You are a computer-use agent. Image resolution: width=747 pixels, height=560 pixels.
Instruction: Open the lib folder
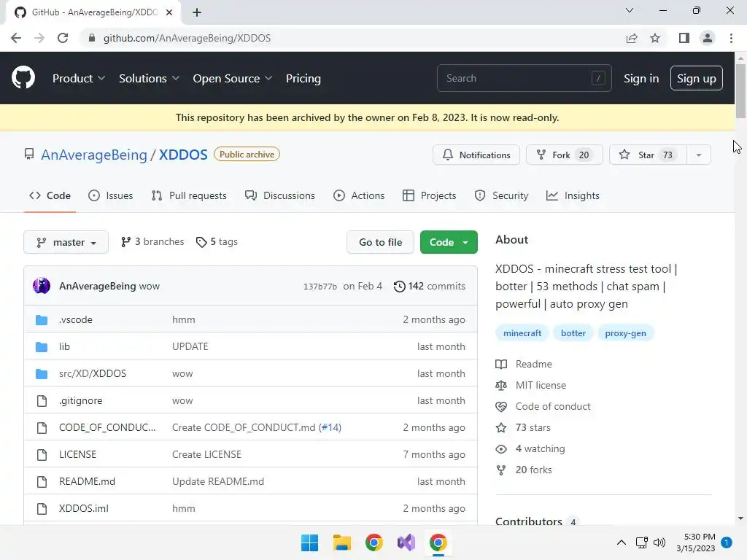64,346
